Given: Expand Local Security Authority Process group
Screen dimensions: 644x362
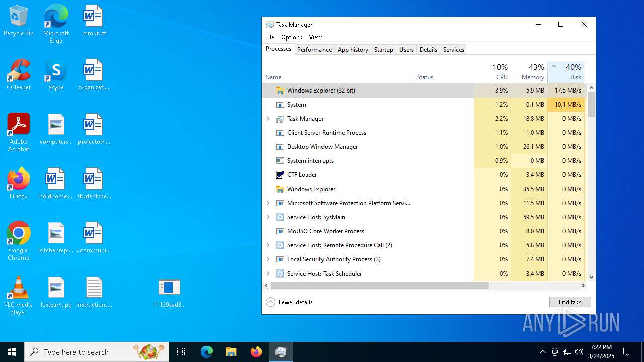Looking at the screenshot, I should click(x=268, y=259).
